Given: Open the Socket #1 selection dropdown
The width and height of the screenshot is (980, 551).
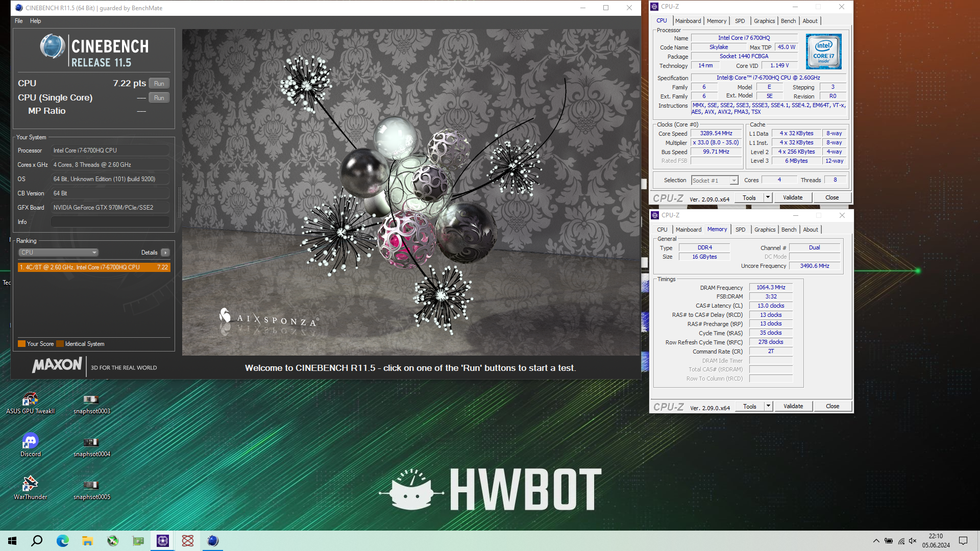Looking at the screenshot, I should (x=715, y=180).
